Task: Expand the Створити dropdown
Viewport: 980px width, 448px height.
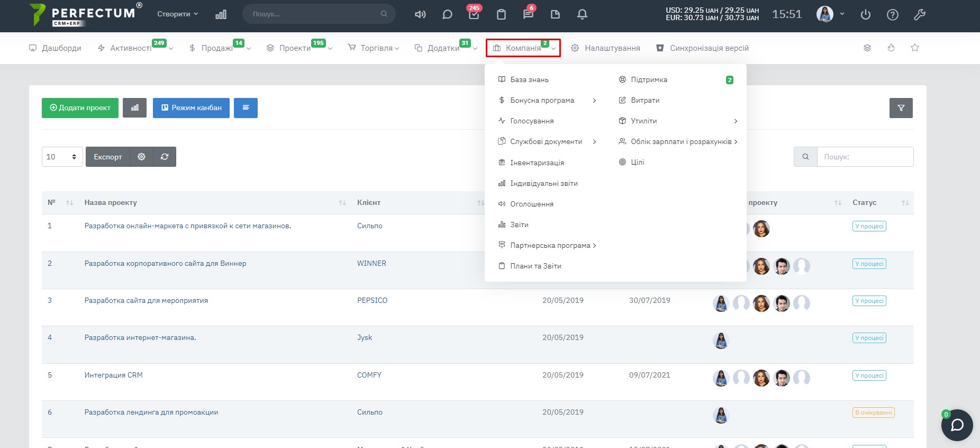Action: pyautogui.click(x=177, y=14)
